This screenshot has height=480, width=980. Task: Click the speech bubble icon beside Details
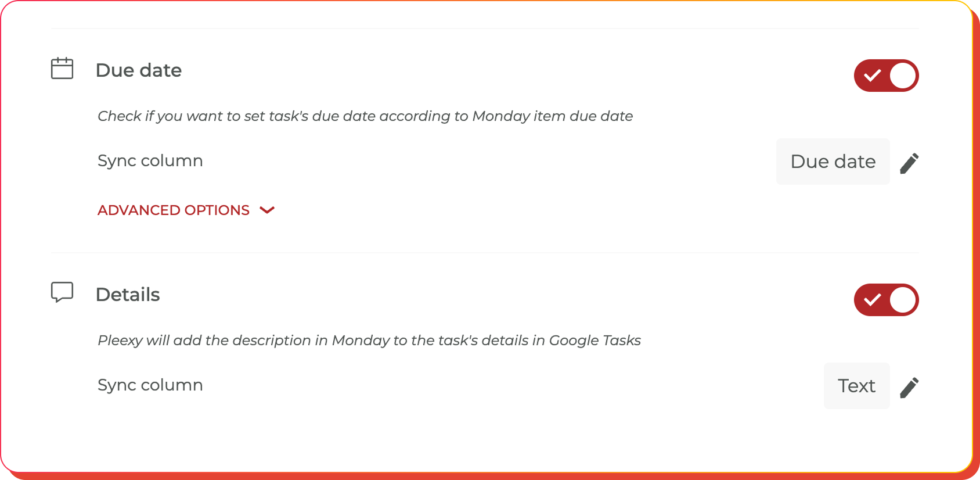click(62, 293)
